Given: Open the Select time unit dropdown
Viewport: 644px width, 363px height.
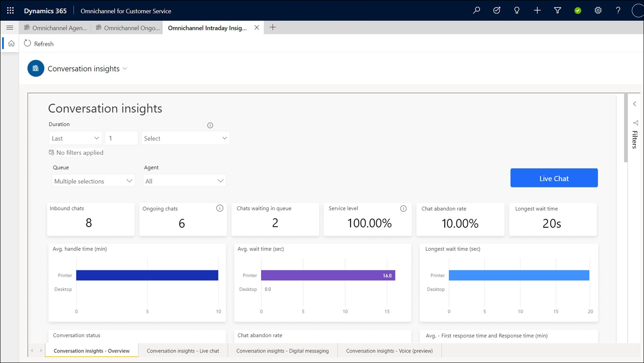Looking at the screenshot, I should tap(185, 138).
